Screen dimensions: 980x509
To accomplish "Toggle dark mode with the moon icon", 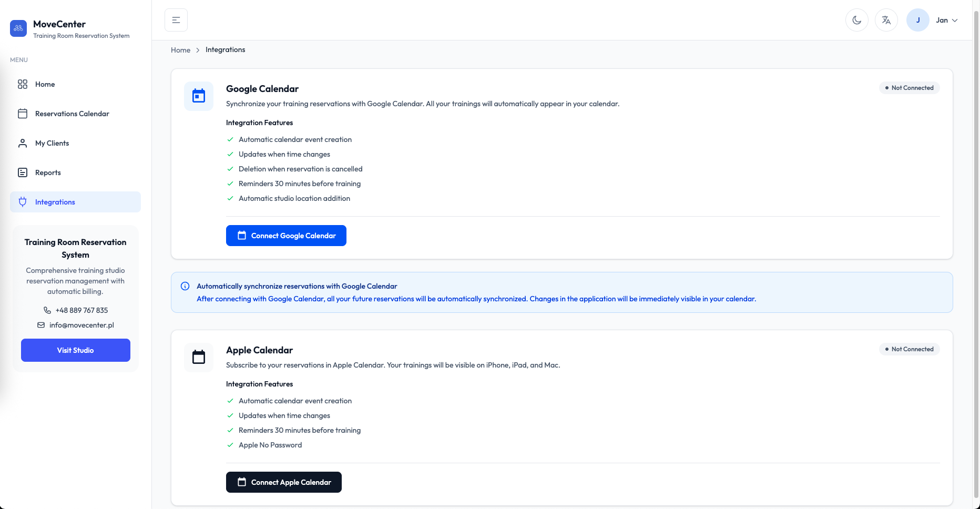I will point(857,20).
